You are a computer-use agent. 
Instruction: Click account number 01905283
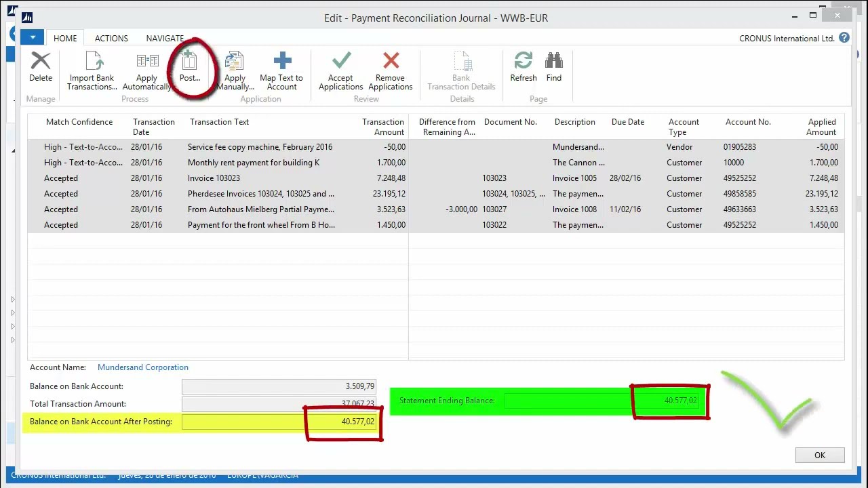(739, 147)
